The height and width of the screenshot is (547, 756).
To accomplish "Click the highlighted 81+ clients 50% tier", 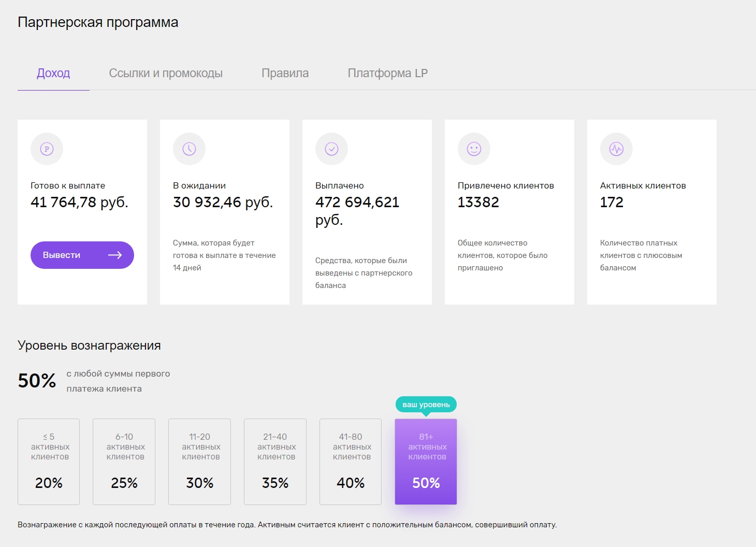I will (426, 462).
